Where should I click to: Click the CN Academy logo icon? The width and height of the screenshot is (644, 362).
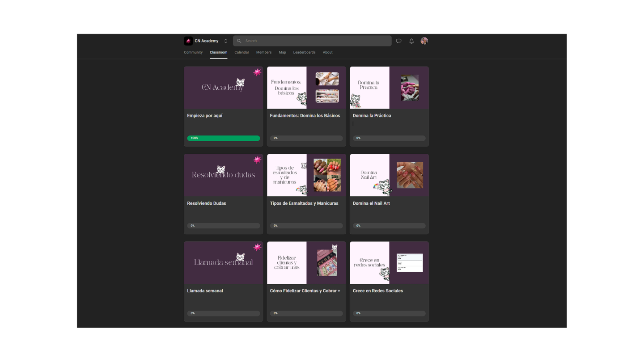[188, 41]
